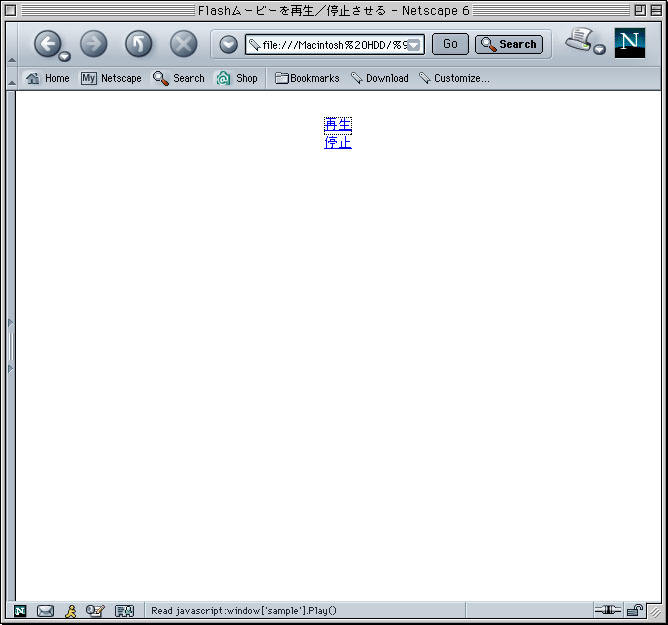Click the window zoom box in title bar
The height and width of the screenshot is (625, 668).
[639, 10]
